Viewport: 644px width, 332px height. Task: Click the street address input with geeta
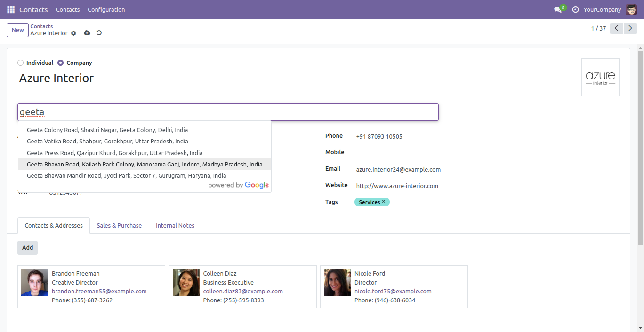pyautogui.click(x=228, y=112)
